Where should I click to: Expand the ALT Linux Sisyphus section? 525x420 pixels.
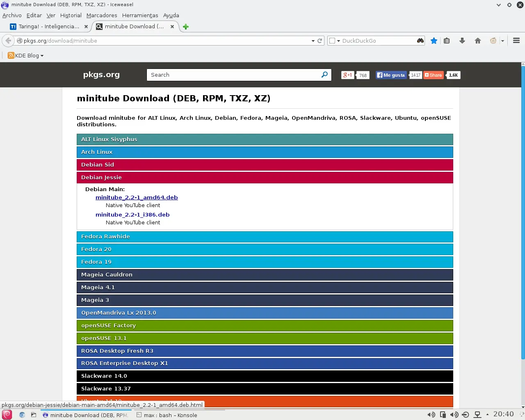coord(265,139)
